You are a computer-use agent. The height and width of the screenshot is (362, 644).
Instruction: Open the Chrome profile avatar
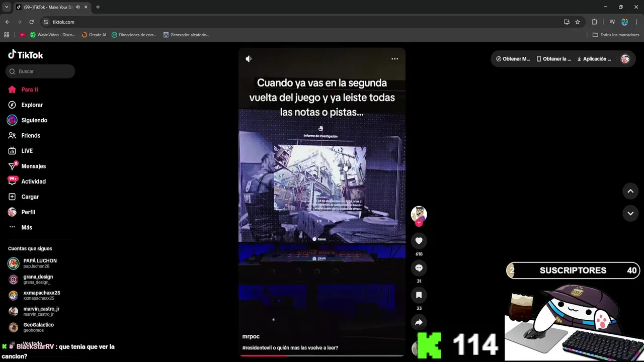[624, 22]
